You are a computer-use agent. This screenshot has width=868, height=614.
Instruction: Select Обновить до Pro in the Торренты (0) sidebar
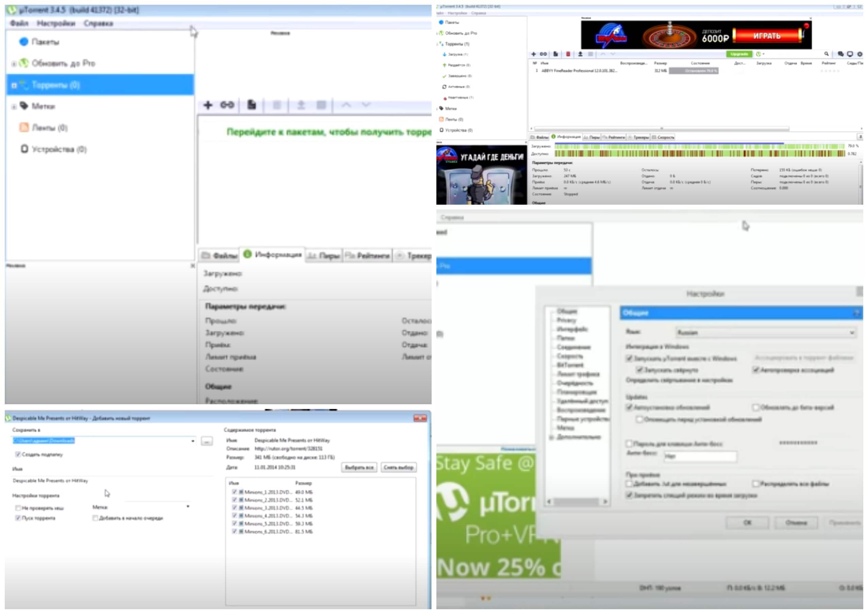point(57,63)
